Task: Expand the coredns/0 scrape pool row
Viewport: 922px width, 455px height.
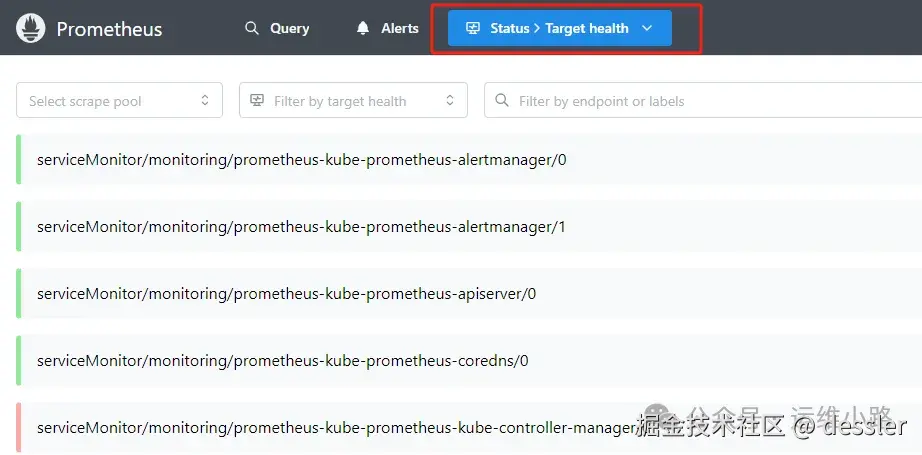Action: click(x=282, y=361)
